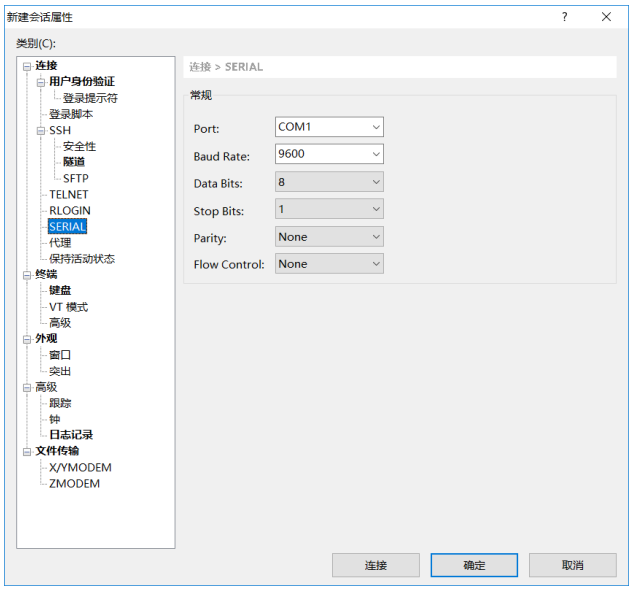This screenshot has height=591, width=634.
Task: Select 保持活动状态 tree item
Action: click(x=82, y=259)
